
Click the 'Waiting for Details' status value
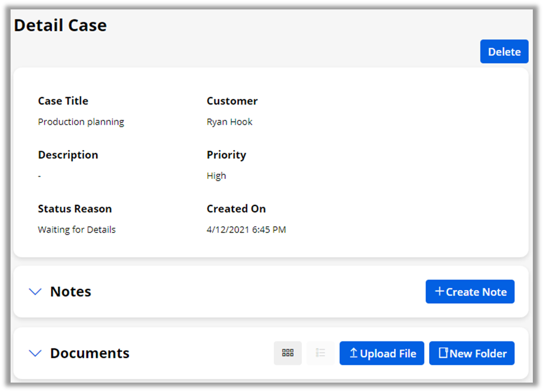point(77,230)
